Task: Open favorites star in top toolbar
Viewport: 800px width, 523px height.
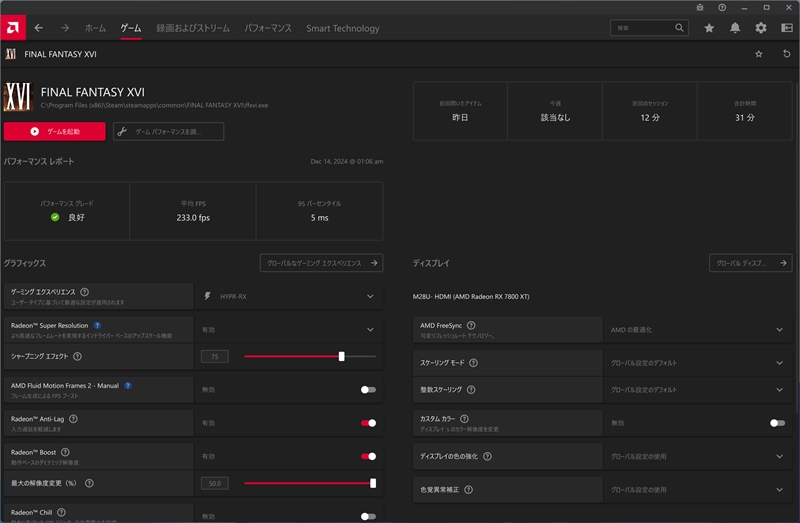Action: (x=709, y=28)
